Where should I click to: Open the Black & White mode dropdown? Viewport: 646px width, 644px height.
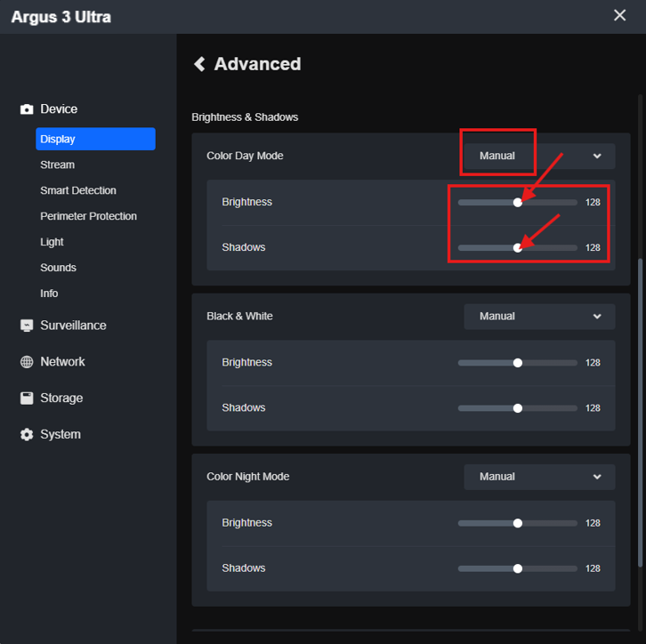[x=539, y=317]
